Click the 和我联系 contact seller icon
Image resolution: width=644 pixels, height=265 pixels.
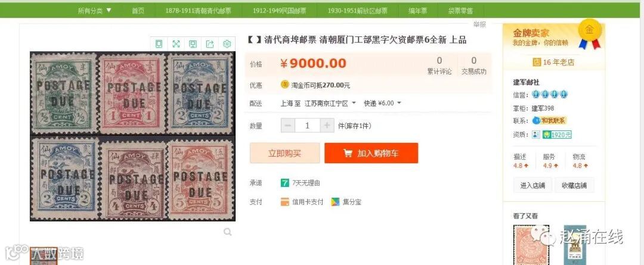pos(549,120)
